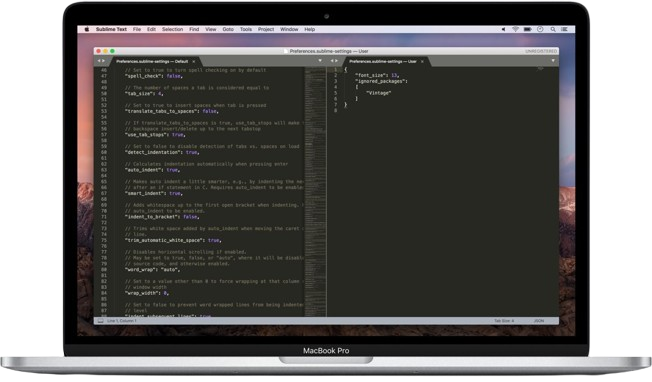652x382 pixels.
Task: Click the Time Machine clock icon
Action: click(x=540, y=30)
